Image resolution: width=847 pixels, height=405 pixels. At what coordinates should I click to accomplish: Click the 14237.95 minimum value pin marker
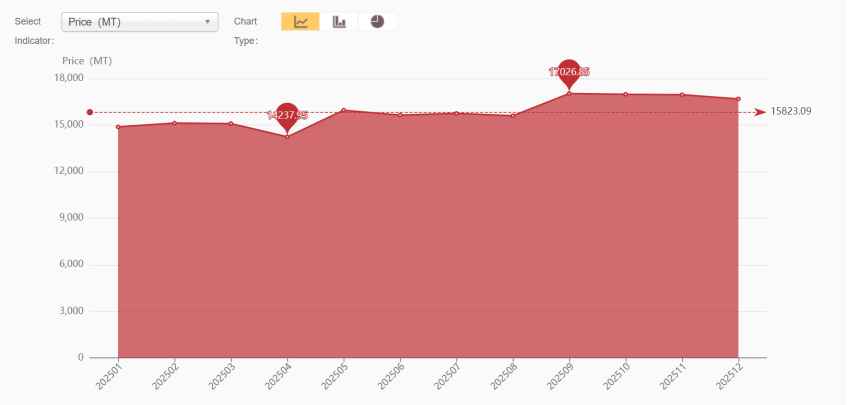point(287,118)
